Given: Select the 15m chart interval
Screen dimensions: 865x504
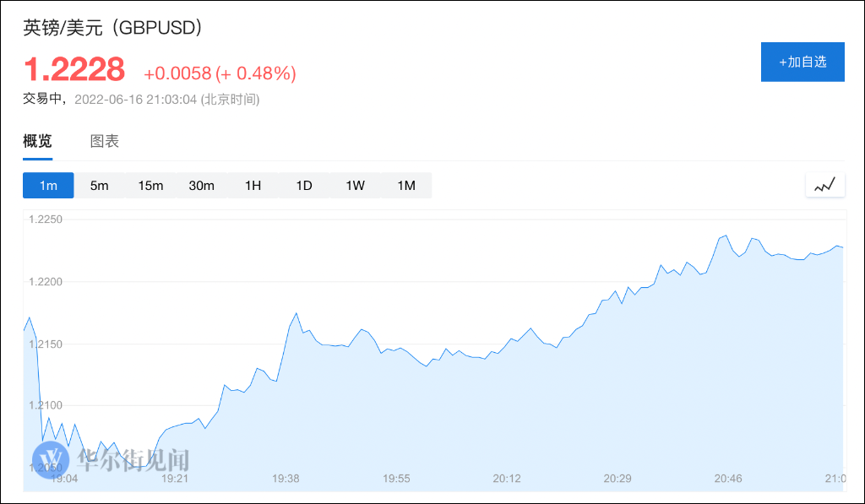Looking at the screenshot, I should tap(150, 186).
